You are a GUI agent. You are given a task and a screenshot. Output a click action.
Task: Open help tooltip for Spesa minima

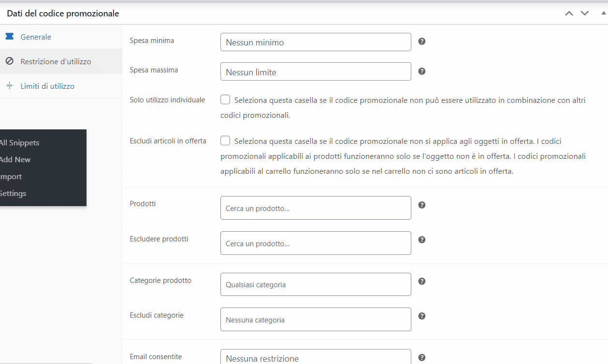421,42
